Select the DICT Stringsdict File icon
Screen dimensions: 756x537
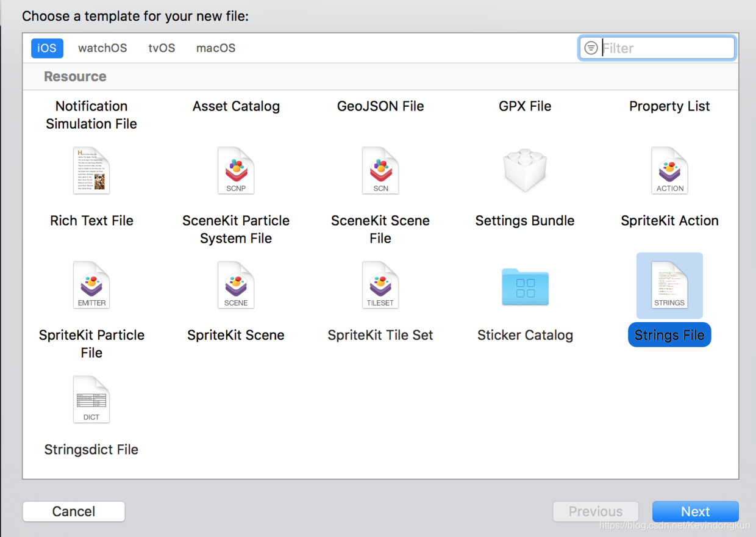point(91,399)
